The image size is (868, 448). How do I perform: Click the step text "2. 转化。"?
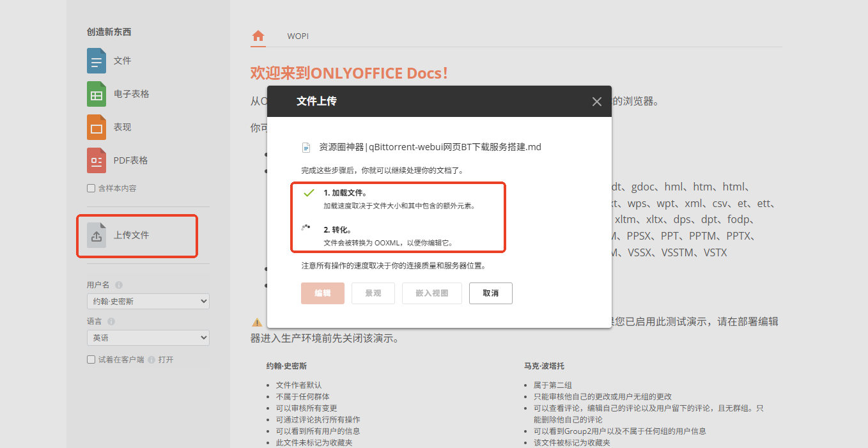click(x=337, y=230)
